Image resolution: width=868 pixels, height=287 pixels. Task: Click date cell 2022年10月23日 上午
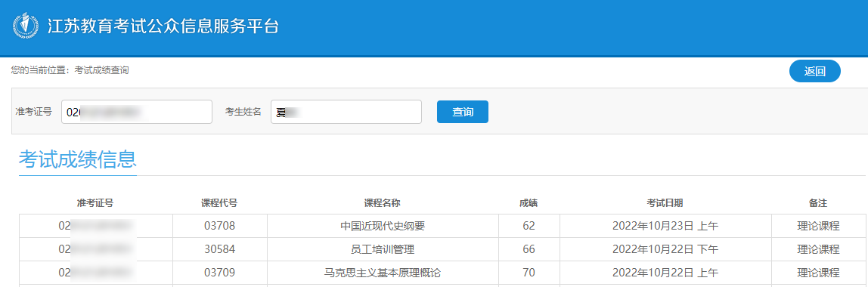[x=665, y=226]
